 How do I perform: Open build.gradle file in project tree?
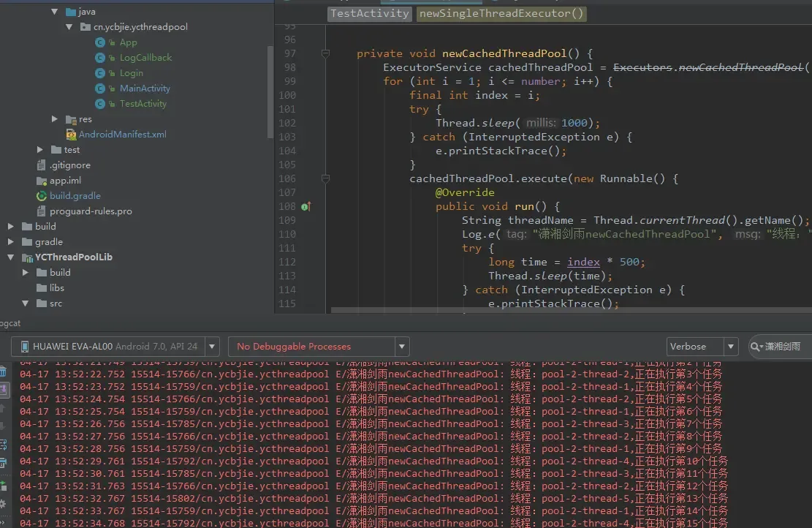click(75, 196)
